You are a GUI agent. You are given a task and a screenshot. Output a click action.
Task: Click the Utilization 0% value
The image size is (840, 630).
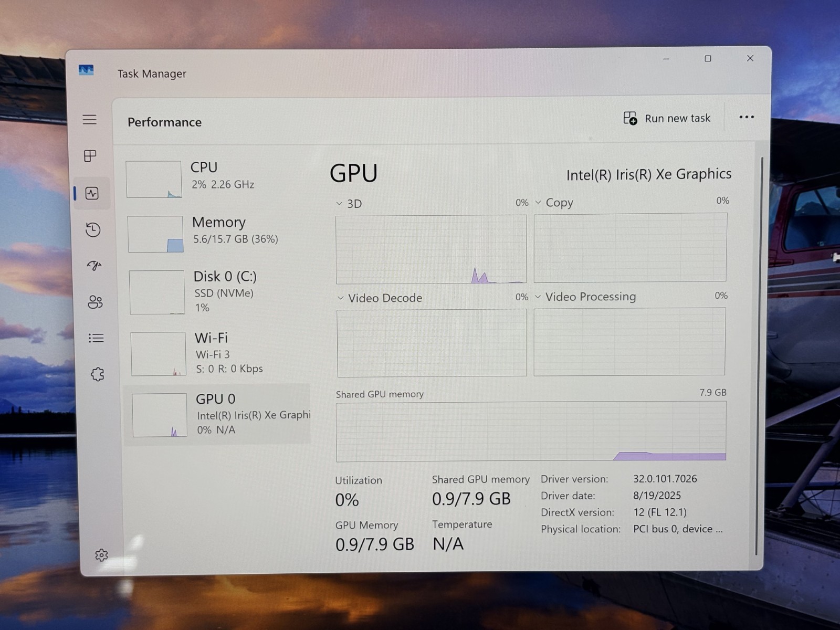[347, 500]
